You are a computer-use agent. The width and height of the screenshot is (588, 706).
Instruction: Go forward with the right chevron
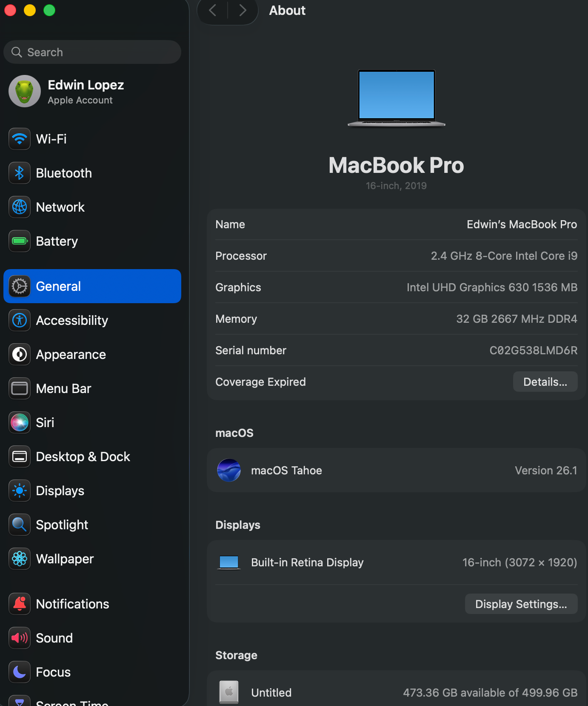point(243,10)
